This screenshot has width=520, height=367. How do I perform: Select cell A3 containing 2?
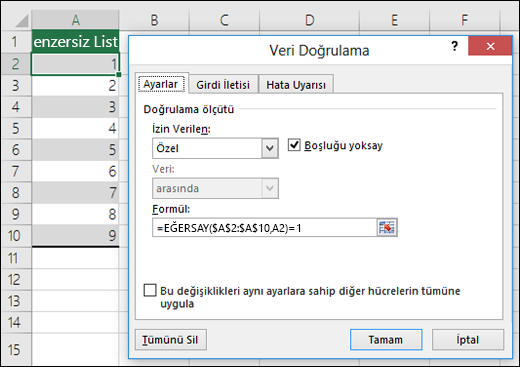tap(75, 86)
